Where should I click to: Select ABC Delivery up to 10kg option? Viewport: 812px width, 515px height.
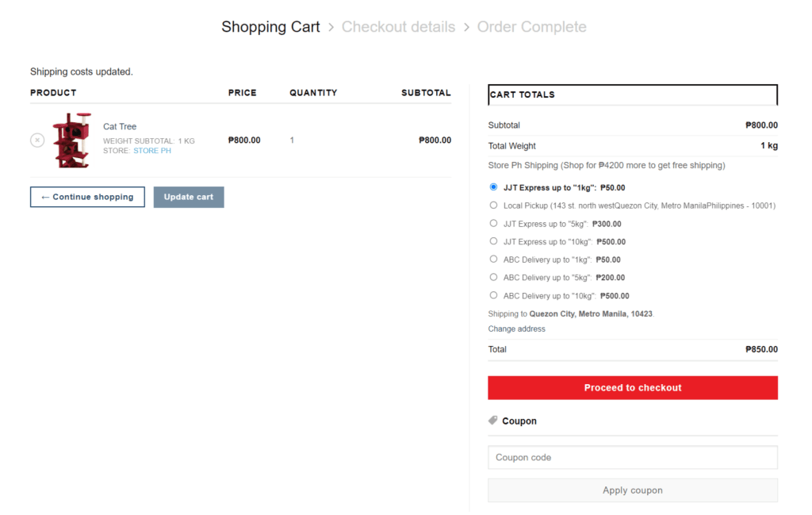tap(494, 295)
